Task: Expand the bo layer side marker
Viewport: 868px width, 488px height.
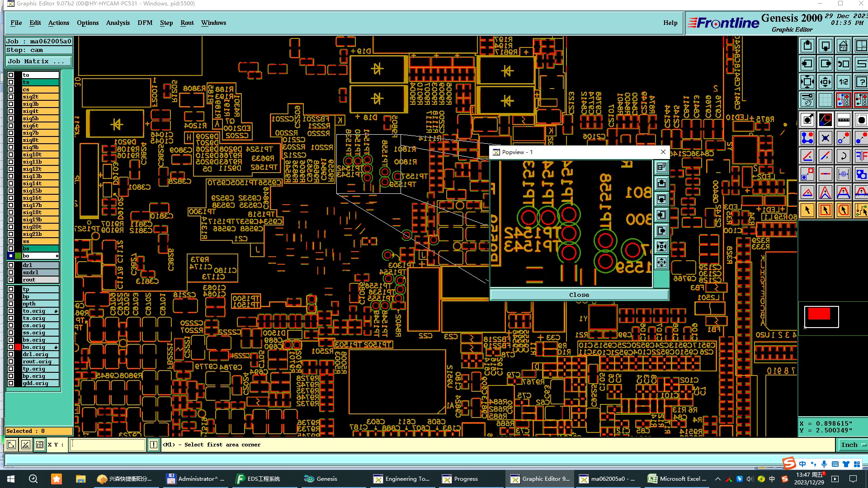Action: 57,256
